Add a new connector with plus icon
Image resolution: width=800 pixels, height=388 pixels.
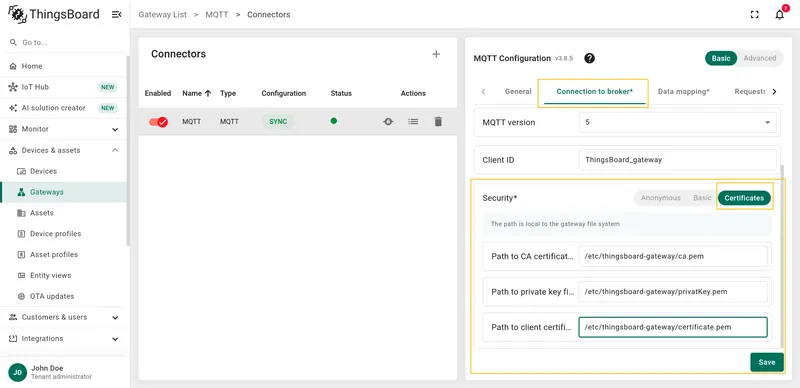point(436,54)
